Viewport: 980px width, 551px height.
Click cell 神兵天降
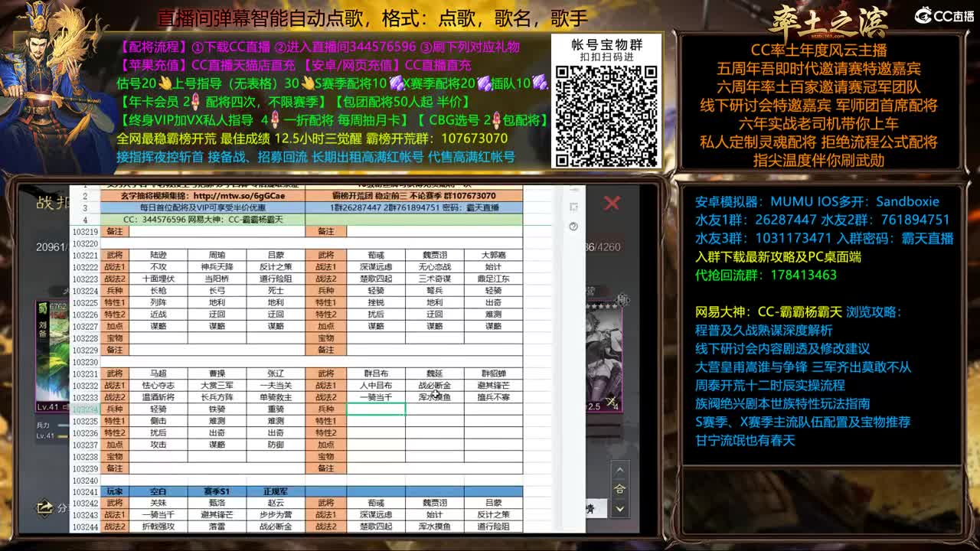point(217,267)
